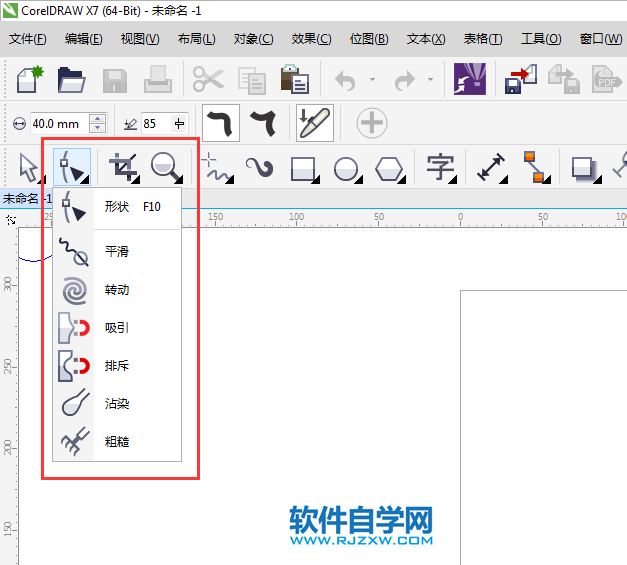The height and width of the screenshot is (565, 627).
Task: Click the nib size 40.0 mm field
Action: 60,124
